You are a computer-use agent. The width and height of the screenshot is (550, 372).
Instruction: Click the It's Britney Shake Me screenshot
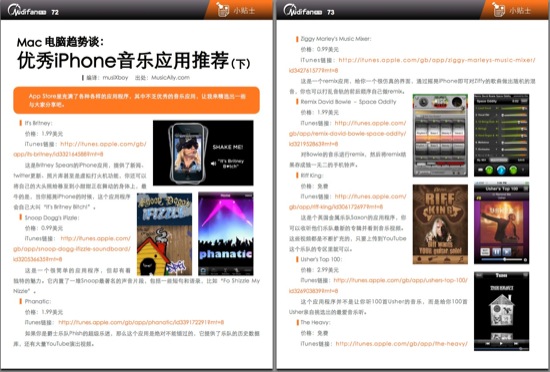coord(203,153)
